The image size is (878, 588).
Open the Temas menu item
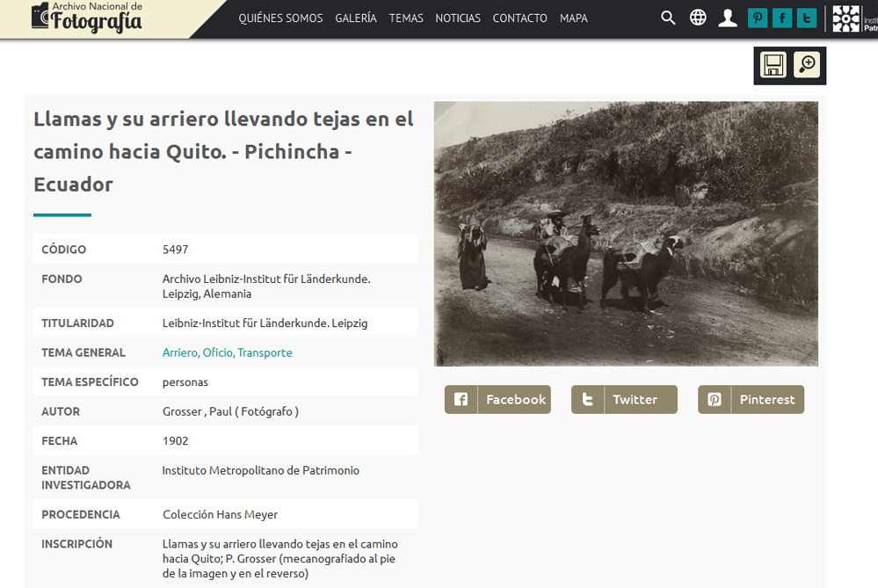tap(406, 18)
